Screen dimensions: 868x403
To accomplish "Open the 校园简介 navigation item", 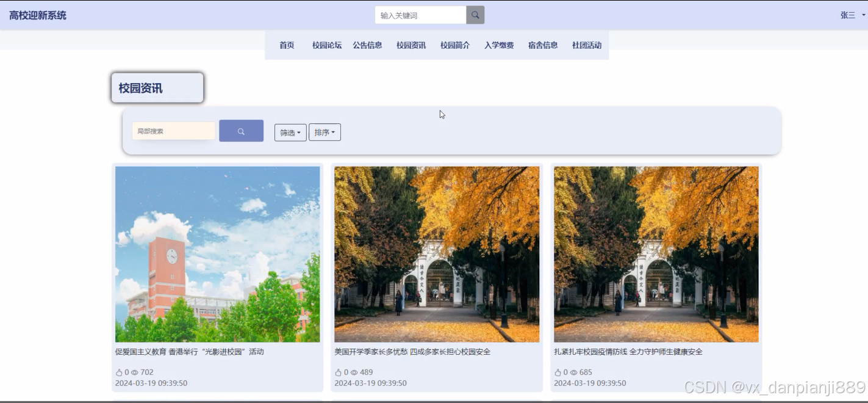I will click(x=455, y=45).
